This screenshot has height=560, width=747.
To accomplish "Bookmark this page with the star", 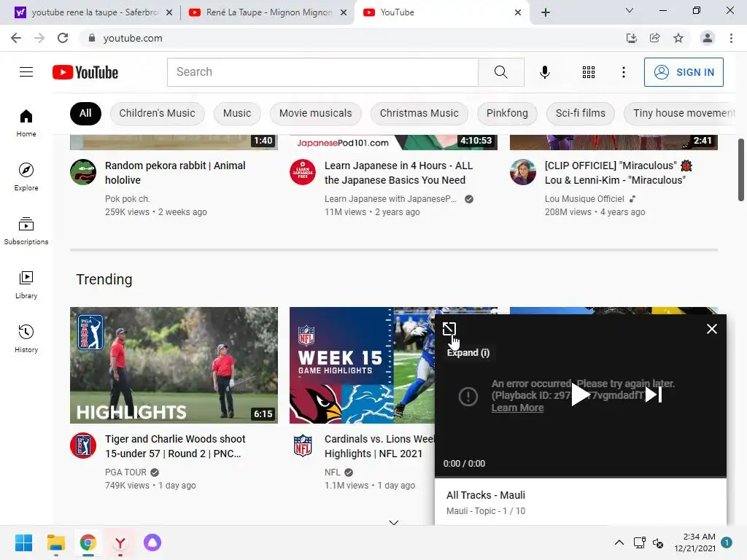I will pyautogui.click(x=678, y=38).
